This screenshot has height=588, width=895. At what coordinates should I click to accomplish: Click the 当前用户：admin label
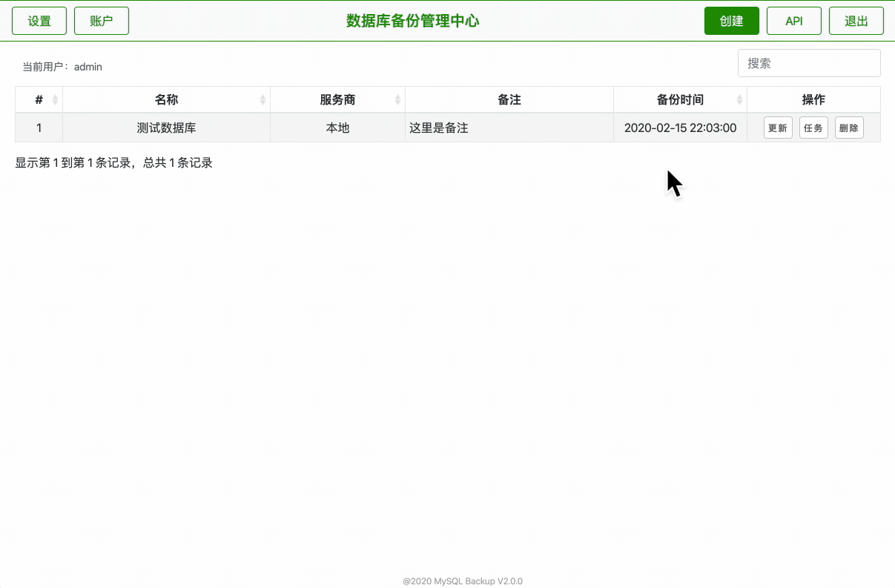pos(62,67)
